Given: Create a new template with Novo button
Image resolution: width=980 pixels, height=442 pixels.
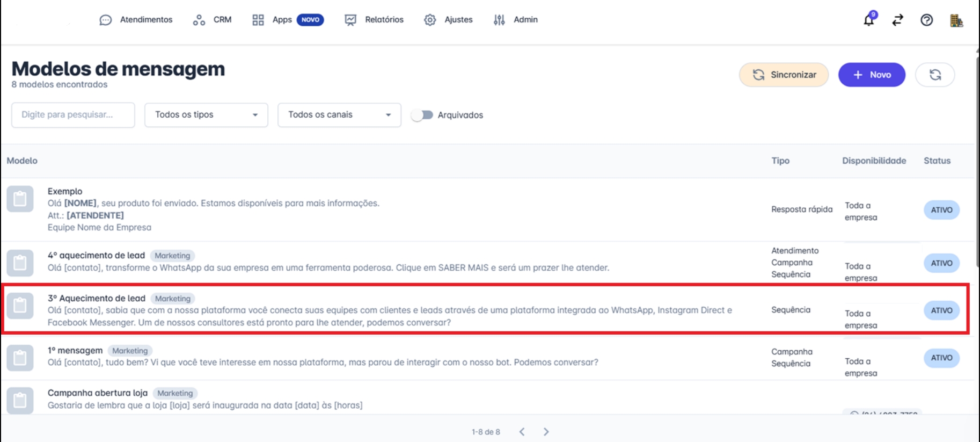Looking at the screenshot, I should click(872, 75).
